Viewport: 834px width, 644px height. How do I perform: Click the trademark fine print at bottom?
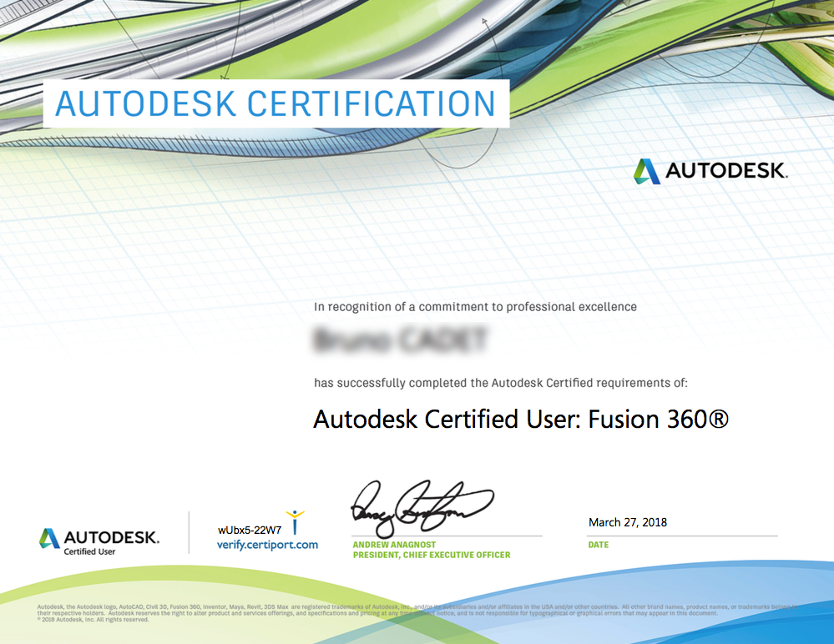(x=417, y=612)
